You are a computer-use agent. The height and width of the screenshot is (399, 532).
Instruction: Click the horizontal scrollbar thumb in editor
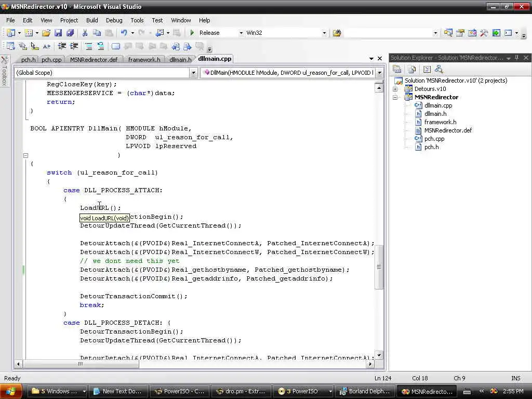[81, 364]
